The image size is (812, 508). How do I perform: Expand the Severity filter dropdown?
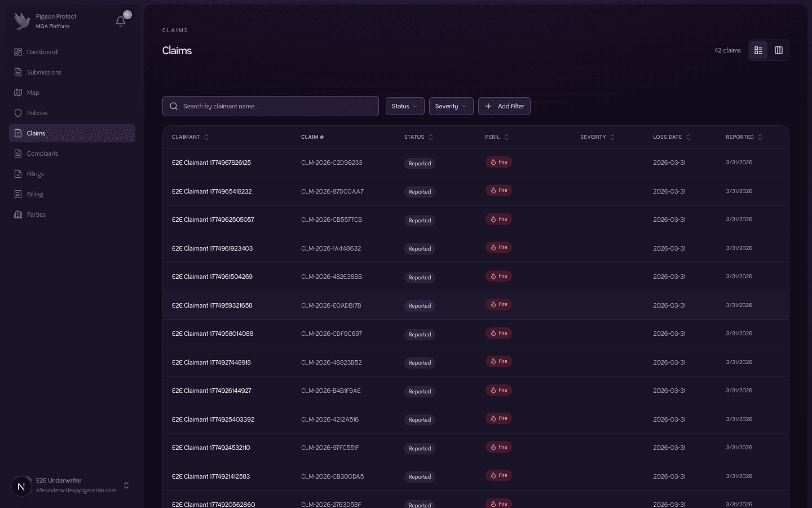pyautogui.click(x=451, y=106)
